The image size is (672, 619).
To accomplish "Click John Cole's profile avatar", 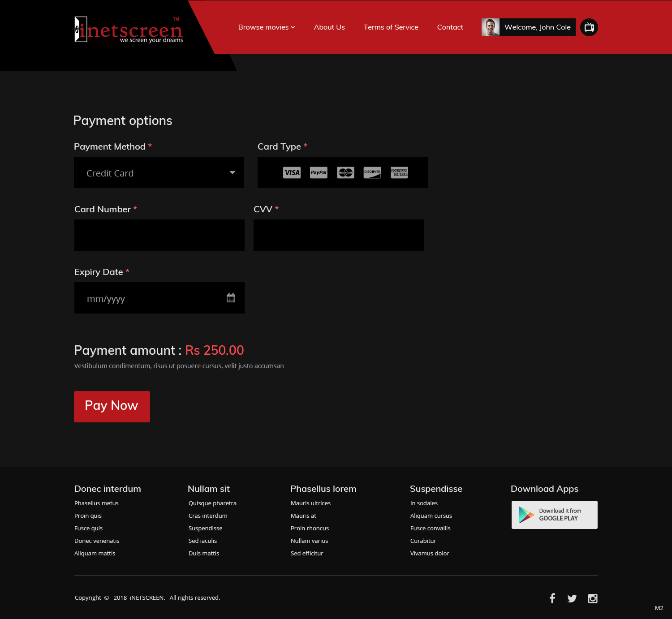I will click(491, 27).
